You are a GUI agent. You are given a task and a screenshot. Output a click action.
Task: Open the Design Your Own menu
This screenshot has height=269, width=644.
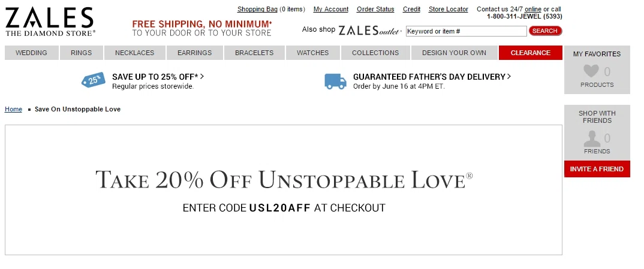coord(454,53)
